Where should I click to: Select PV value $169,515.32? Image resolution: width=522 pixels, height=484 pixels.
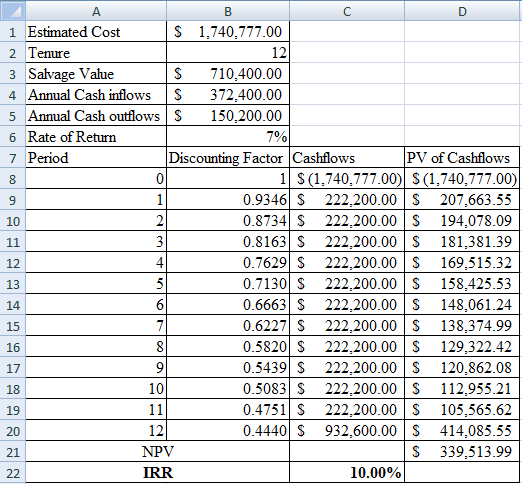point(462,263)
